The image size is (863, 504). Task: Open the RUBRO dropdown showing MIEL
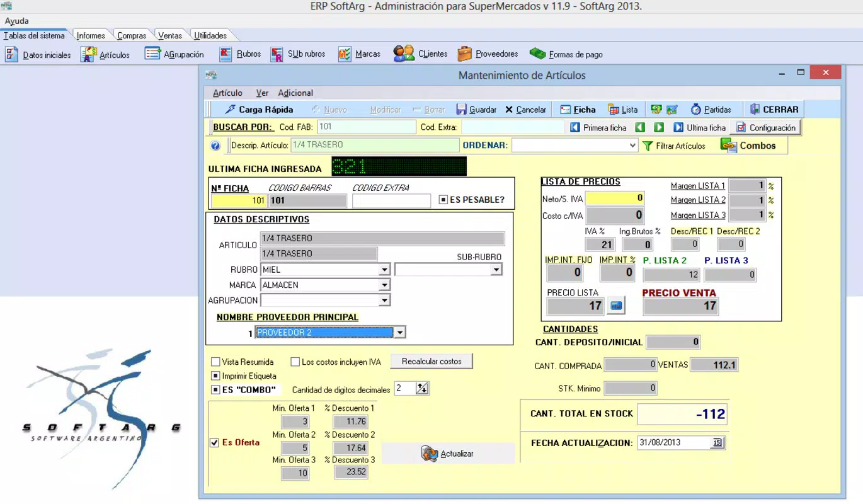click(384, 270)
